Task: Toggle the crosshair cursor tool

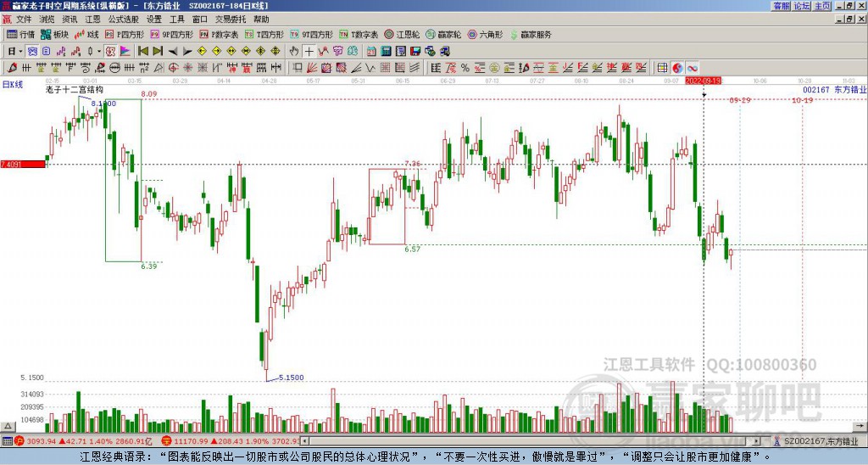Action: (x=309, y=52)
